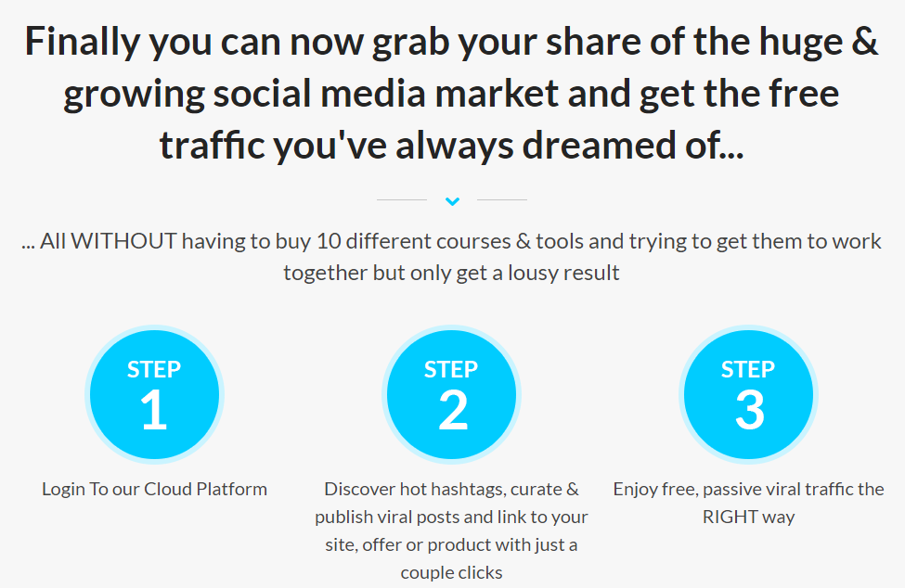The height and width of the screenshot is (588, 905).
Task: Click the Step 1 circle icon
Action: pyautogui.click(x=155, y=395)
